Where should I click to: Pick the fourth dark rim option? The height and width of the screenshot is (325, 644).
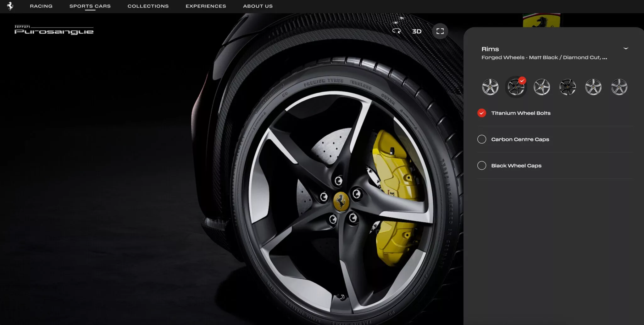pos(568,87)
